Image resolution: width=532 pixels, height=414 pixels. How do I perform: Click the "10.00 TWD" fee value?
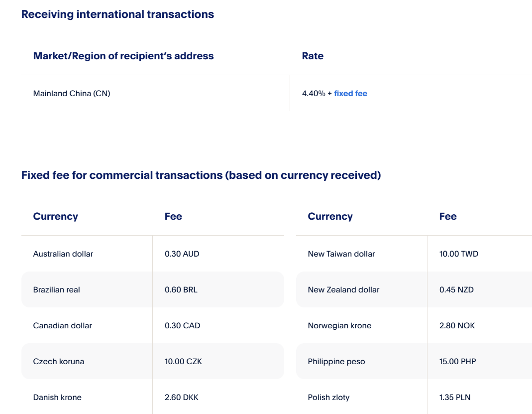(x=458, y=254)
